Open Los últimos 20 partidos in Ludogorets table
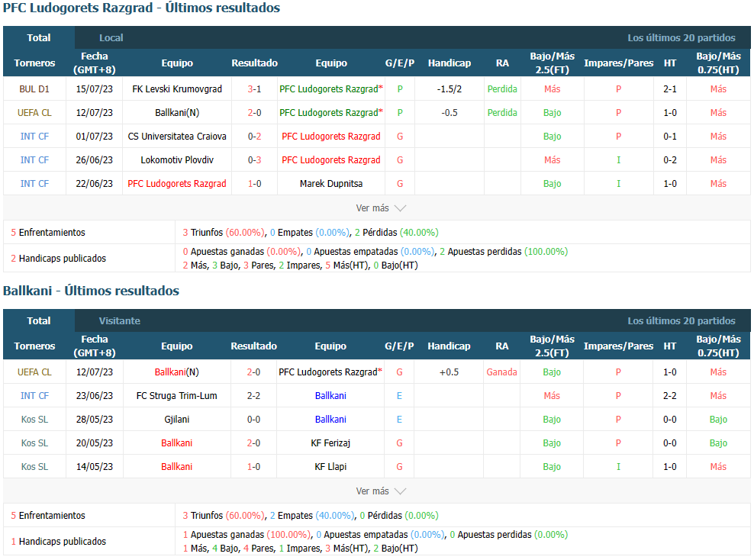This screenshot has width=754, height=560. pyautogui.click(x=681, y=37)
